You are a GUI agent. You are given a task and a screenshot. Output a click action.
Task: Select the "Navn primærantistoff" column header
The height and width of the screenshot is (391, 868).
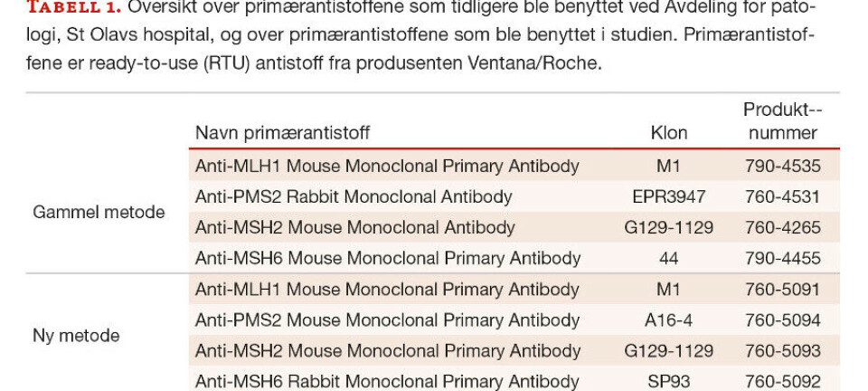[282, 133]
